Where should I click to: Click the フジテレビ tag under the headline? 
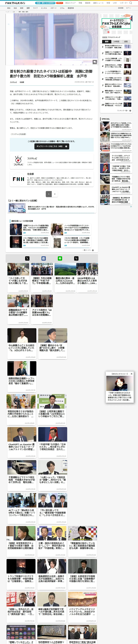(x=13, y=82)
